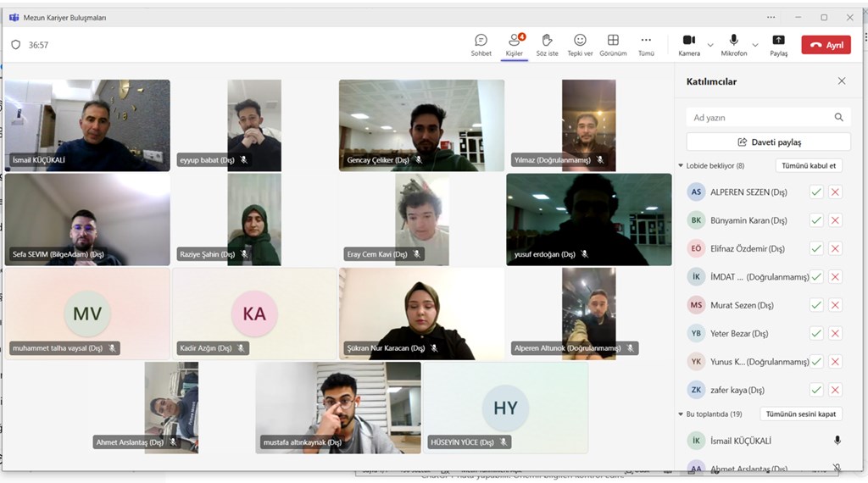This screenshot has height=483, width=868.
Task: Open the Görünüm view options
Action: click(613, 41)
